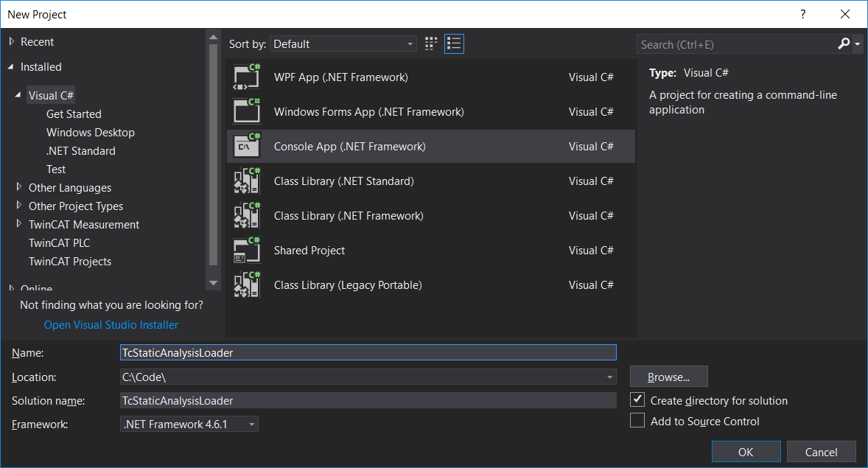868x468 pixels.
Task: Click the tree scrollbar up arrow
Action: point(213,37)
